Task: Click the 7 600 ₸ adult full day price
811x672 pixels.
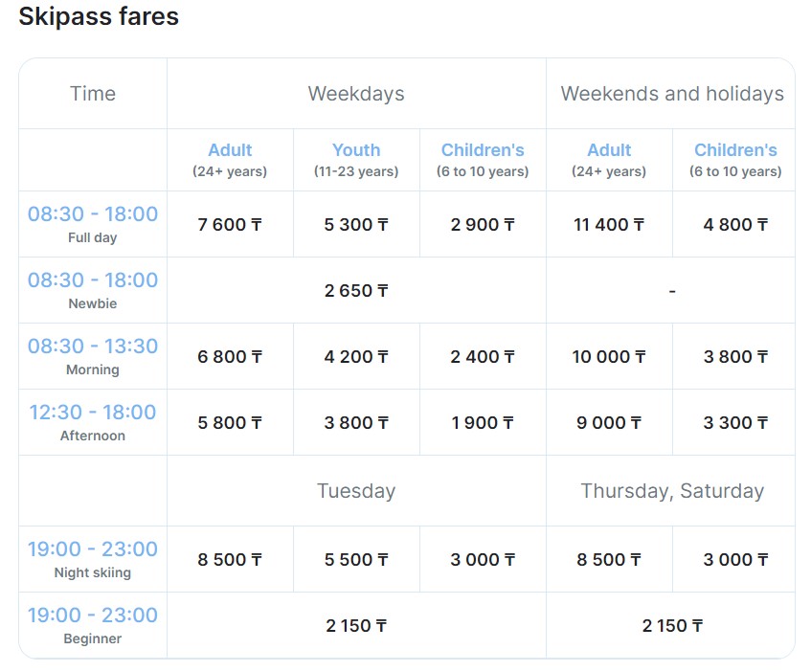Action: (230, 225)
